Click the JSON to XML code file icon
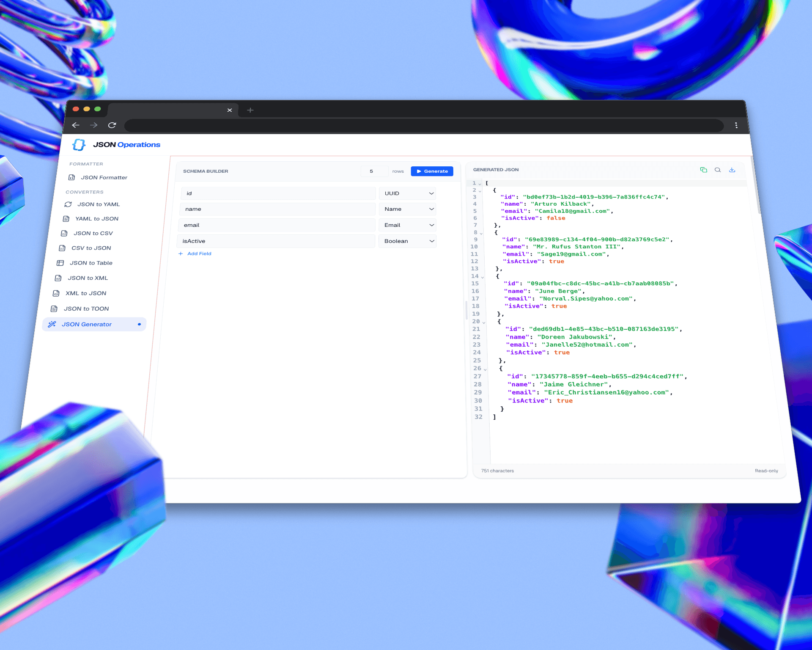 tap(58, 278)
